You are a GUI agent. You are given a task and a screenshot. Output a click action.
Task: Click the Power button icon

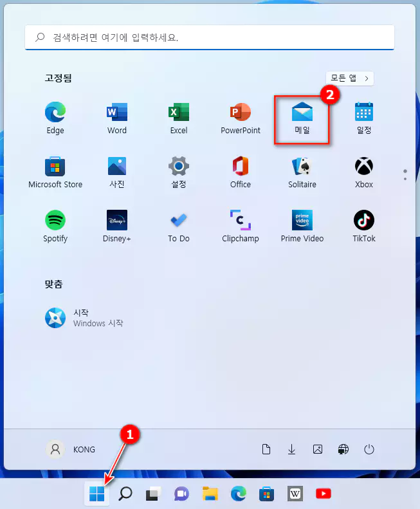point(369,449)
